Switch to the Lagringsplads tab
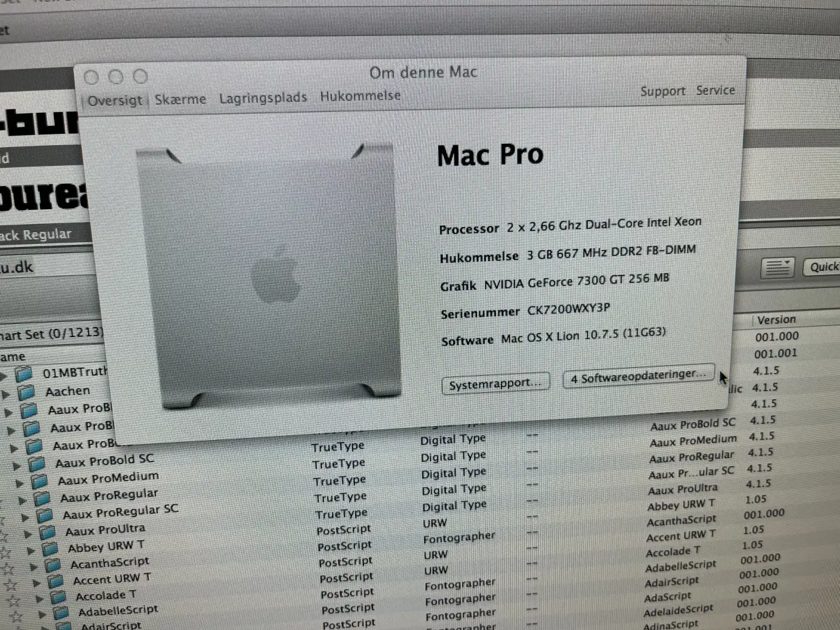This screenshot has width=840, height=630. coord(262,96)
